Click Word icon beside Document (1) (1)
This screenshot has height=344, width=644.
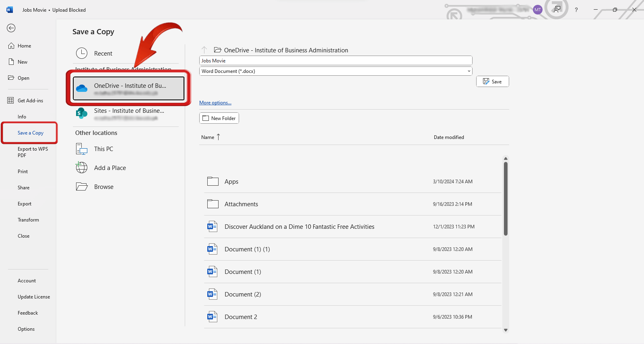tap(212, 249)
